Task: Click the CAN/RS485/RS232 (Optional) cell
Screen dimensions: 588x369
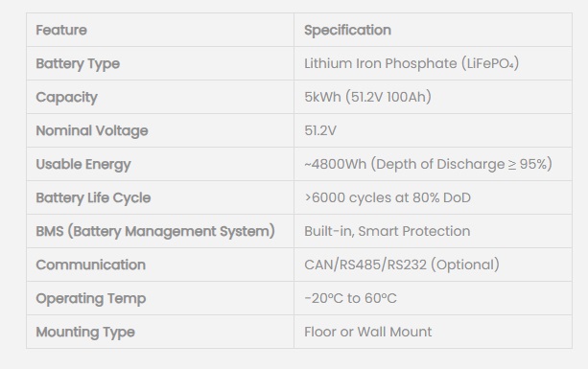Action: [402, 265]
